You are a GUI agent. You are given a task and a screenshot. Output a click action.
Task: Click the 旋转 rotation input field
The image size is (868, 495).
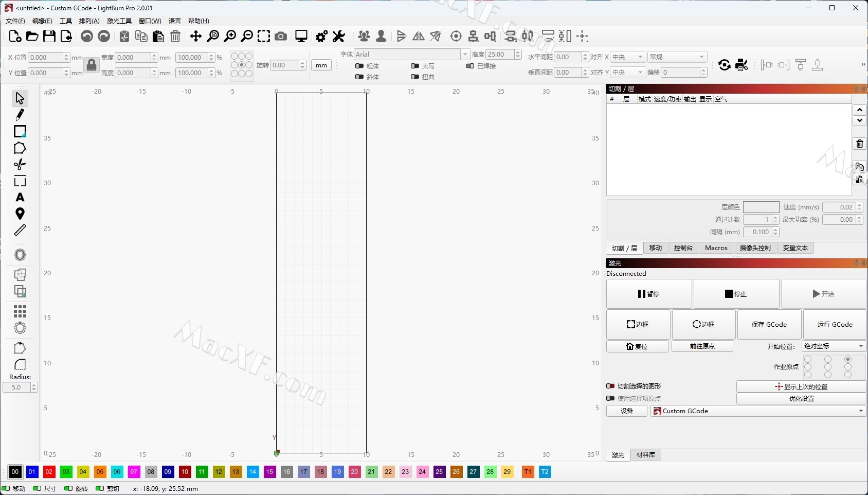tap(284, 65)
